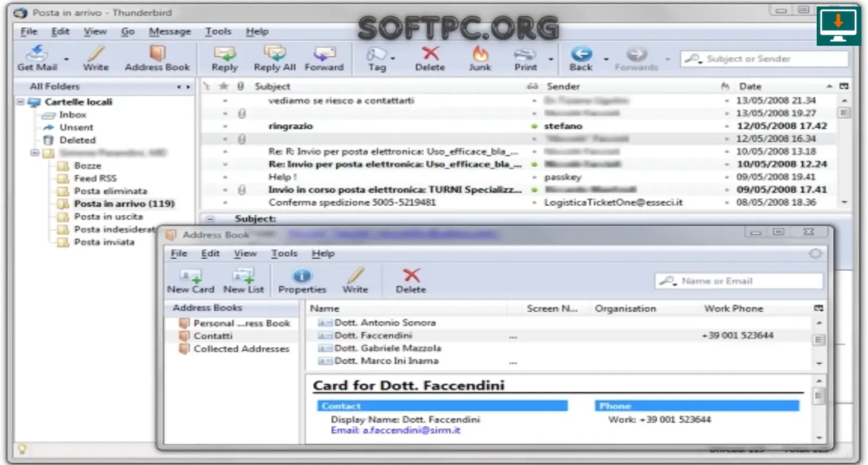The height and width of the screenshot is (465, 868).
Task: Toggle read dot on LogisticaTicketOne message
Action: (x=534, y=202)
